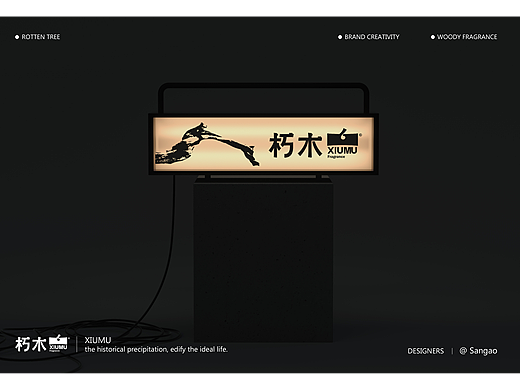This screenshot has width=520, height=390.
Task: Click the bullet dot before ROTTEN TREE
Action: (17, 37)
